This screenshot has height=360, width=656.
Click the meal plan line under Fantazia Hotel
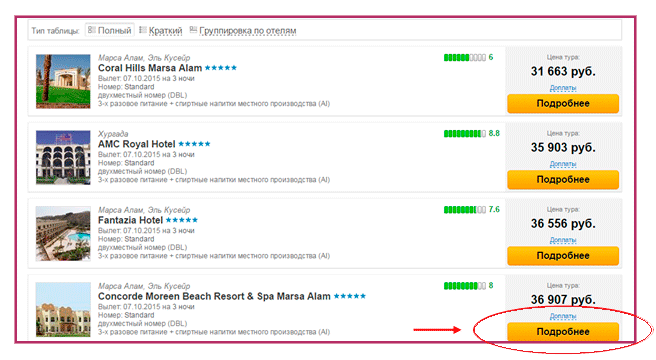click(214, 256)
